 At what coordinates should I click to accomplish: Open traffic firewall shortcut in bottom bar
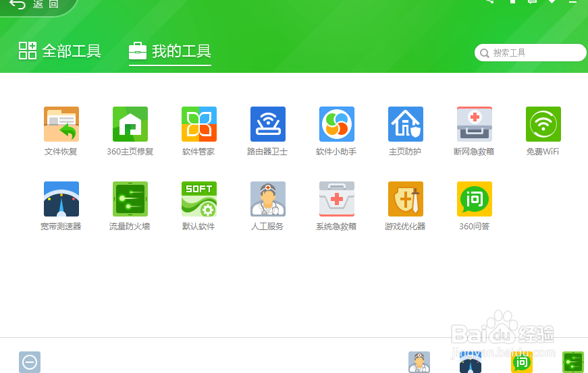coord(573,362)
